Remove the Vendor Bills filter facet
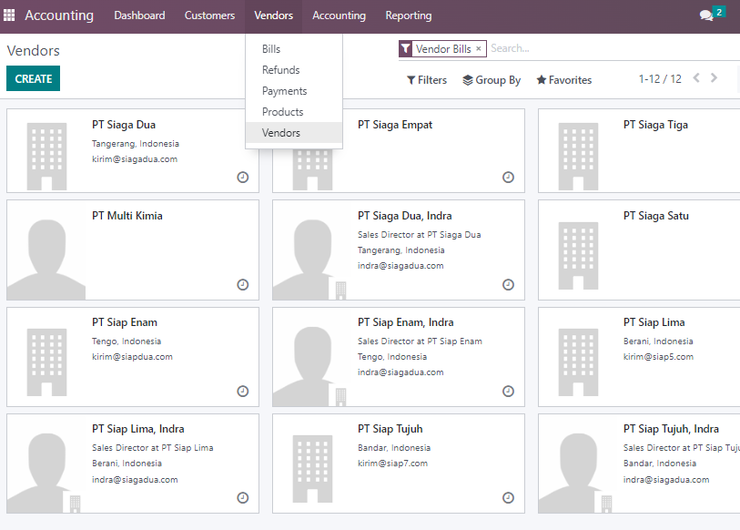The image size is (740, 530). pos(479,49)
